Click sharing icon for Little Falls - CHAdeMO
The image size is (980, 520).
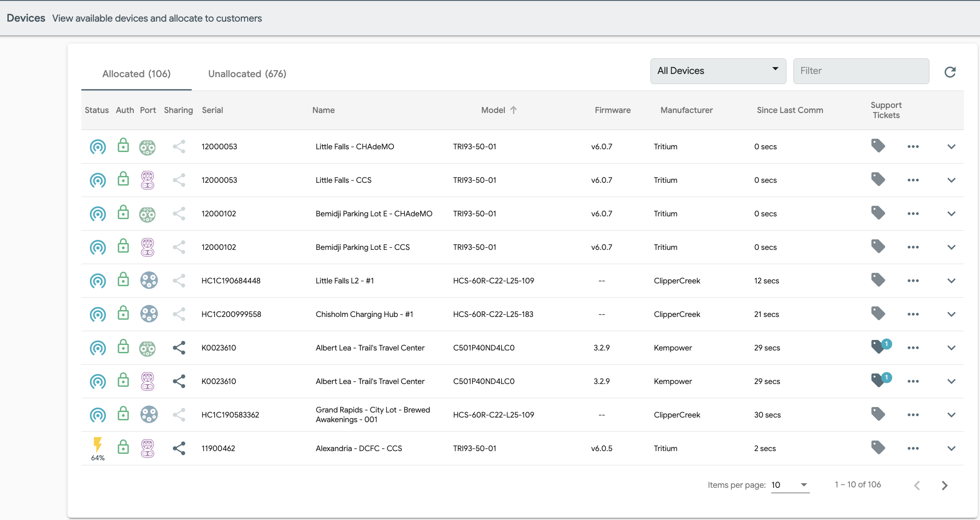click(x=179, y=147)
